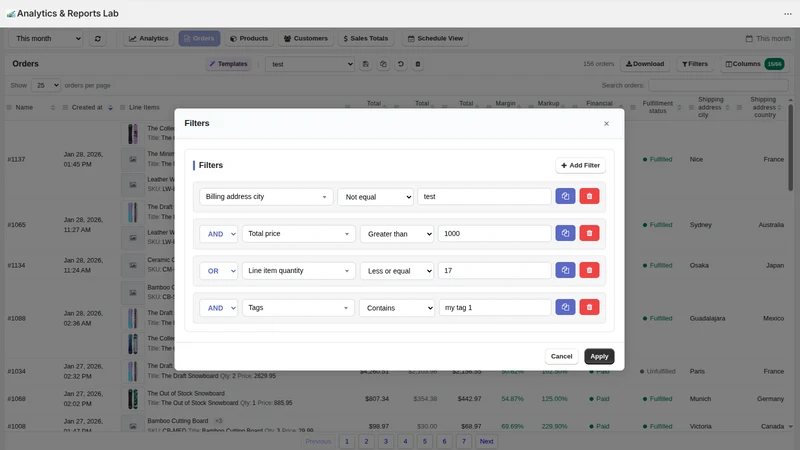The image size is (800, 450).
Task: Sort by Name column arrows
Action: tap(53, 108)
